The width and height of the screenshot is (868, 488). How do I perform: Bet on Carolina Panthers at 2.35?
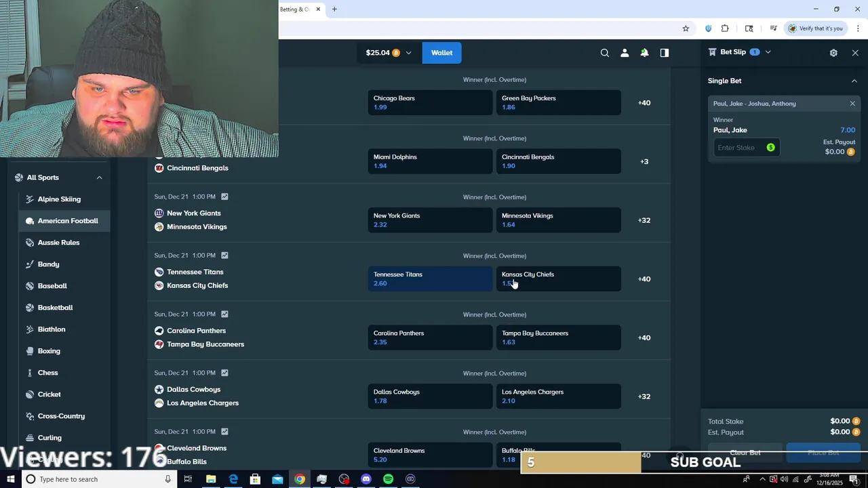tap(430, 338)
